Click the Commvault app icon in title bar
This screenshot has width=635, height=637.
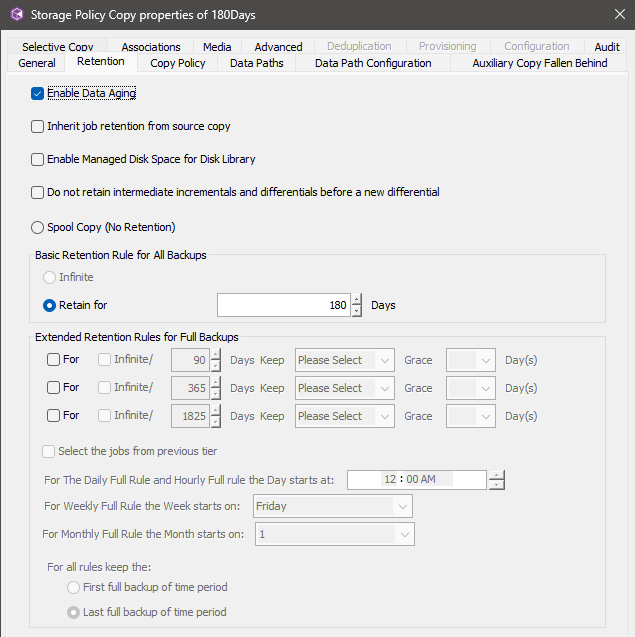tap(16, 15)
